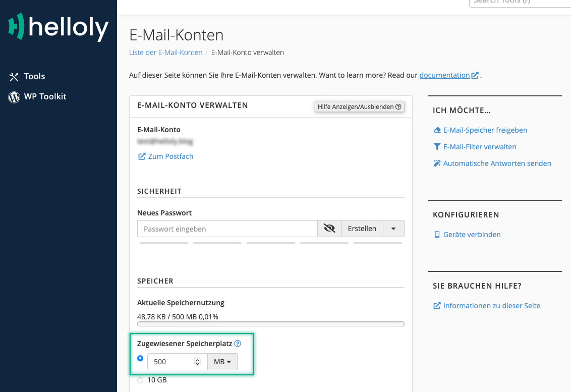Click the helloly logo
Image resolution: width=571 pixels, height=392 pixels.
click(59, 27)
